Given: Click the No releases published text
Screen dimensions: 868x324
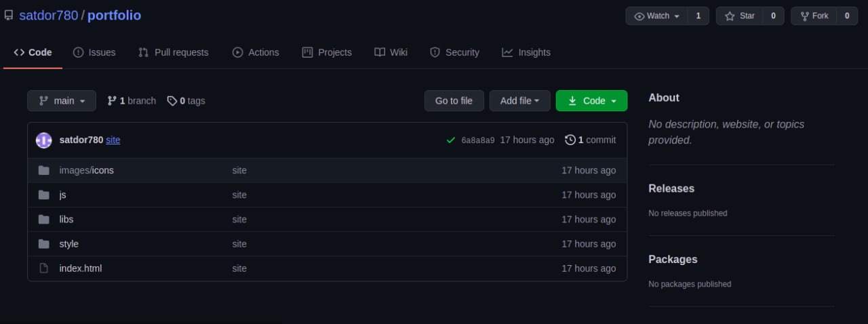Looking at the screenshot, I should coord(688,213).
